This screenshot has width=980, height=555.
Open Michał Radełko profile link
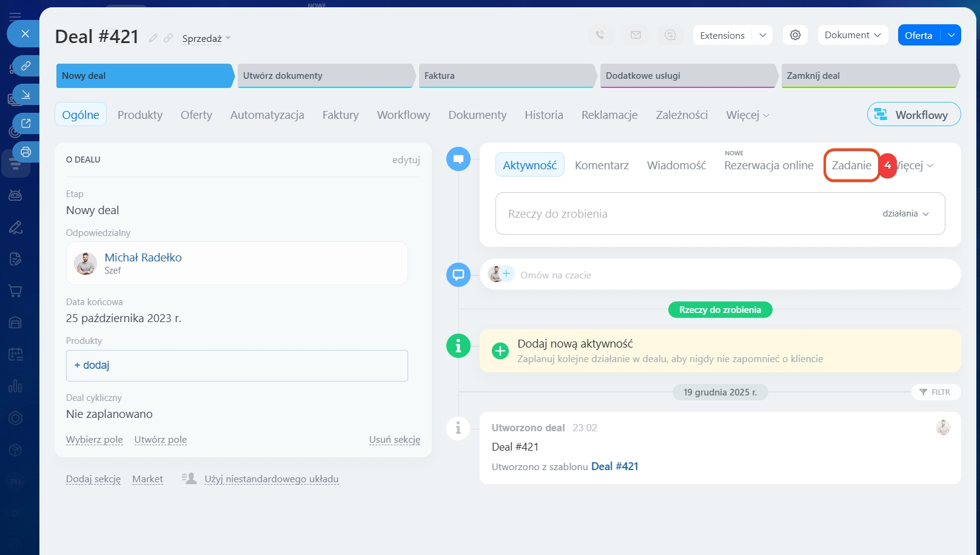[143, 258]
